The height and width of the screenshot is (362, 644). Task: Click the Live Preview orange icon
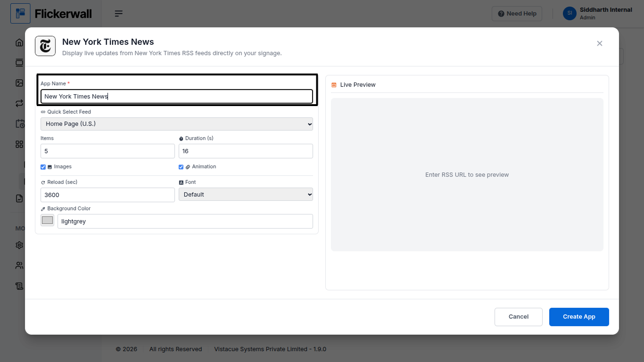click(334, 85)
